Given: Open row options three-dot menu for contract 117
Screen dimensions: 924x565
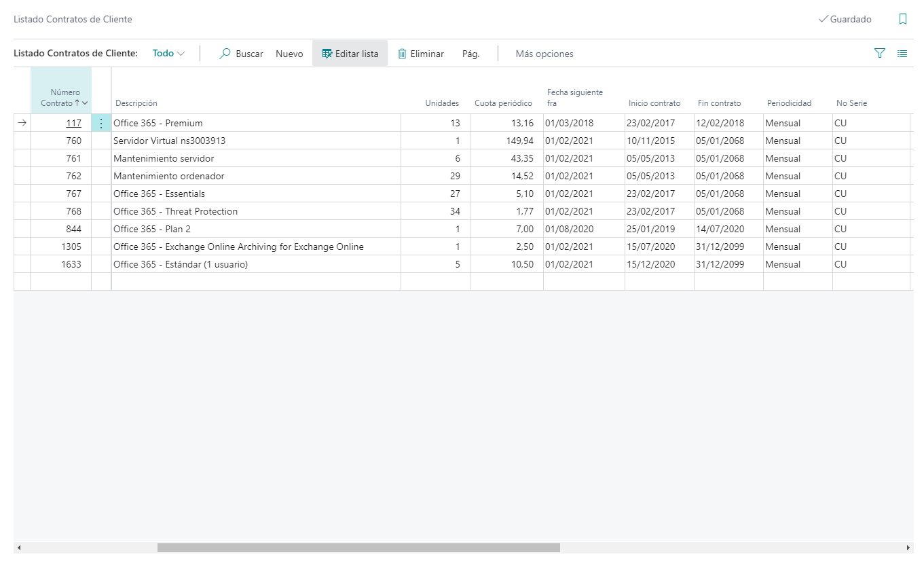Looking at the screenshot, I should (x=101, y=123).
